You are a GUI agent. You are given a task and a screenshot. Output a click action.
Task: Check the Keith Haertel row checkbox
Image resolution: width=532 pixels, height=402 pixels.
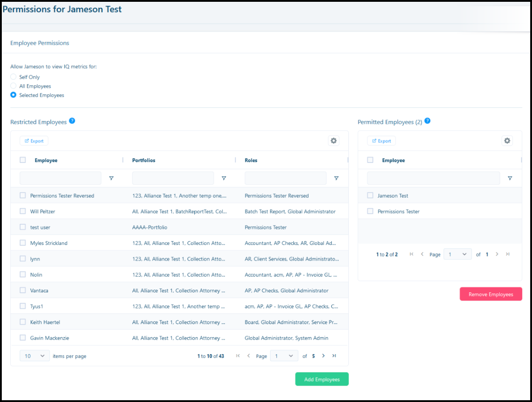click(x=23, y=321)
